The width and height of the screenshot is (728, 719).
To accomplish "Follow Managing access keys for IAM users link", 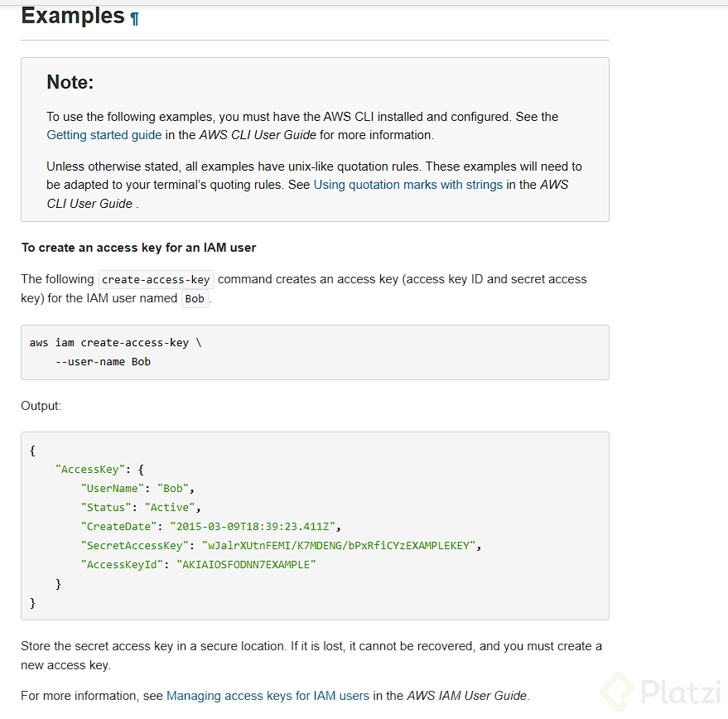I will [268, 696].
